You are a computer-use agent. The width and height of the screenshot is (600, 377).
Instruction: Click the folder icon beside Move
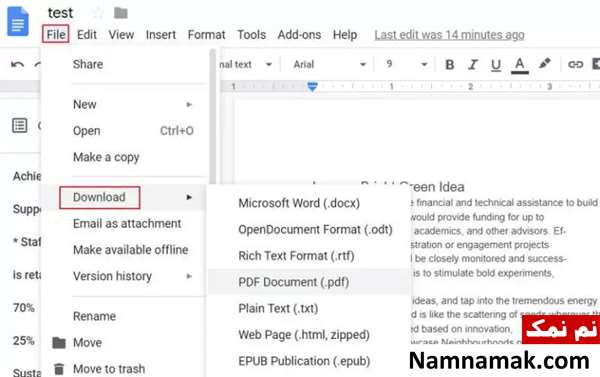click(x=59, y=343)
